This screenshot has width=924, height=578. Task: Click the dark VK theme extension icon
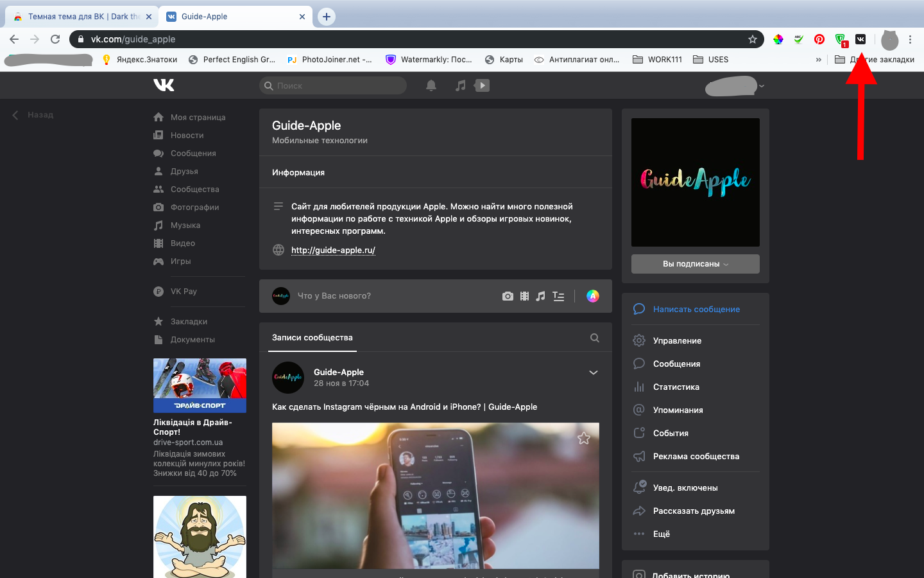(x=860, y=39)
